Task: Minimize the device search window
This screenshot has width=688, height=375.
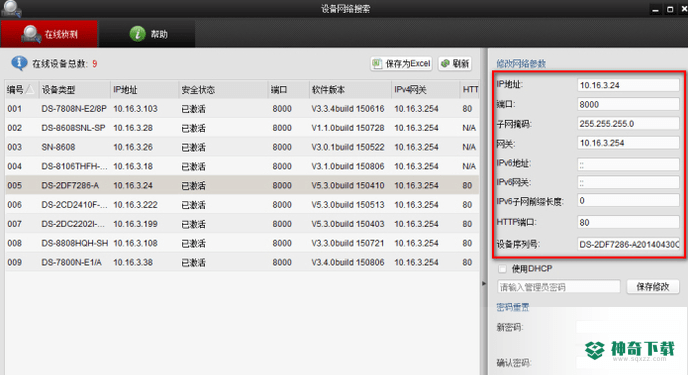Action: pos(655,9)
